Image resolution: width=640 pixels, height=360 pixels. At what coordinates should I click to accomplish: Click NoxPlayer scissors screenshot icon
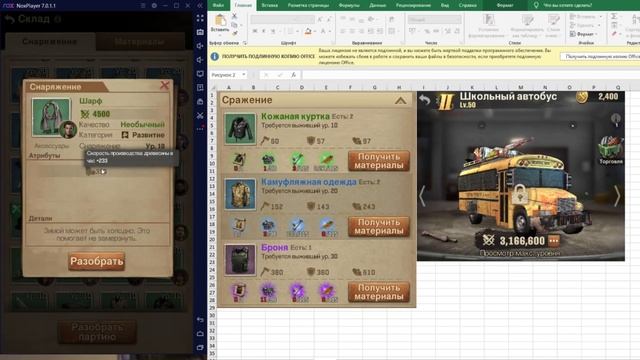coord(200,116)
